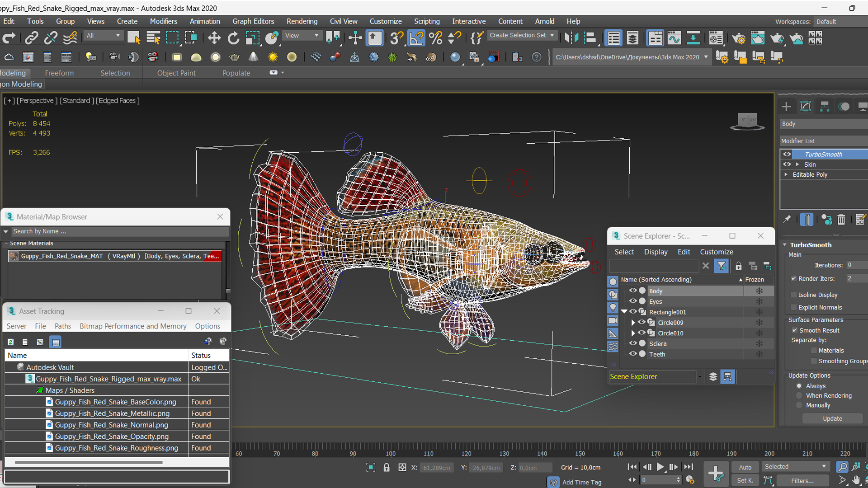Open the Modifiers menu
This screenshot has width=868, height=488.
[164, 21]
